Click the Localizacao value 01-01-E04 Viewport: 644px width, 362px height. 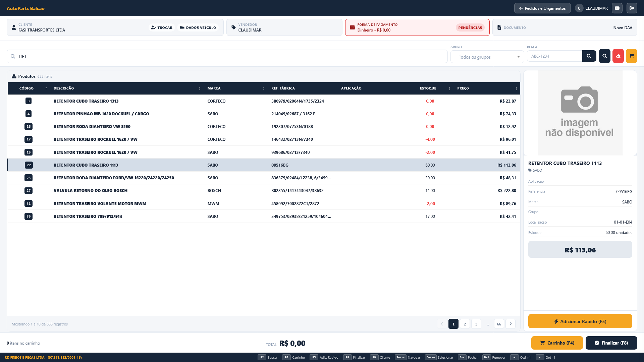pos(623,222)
